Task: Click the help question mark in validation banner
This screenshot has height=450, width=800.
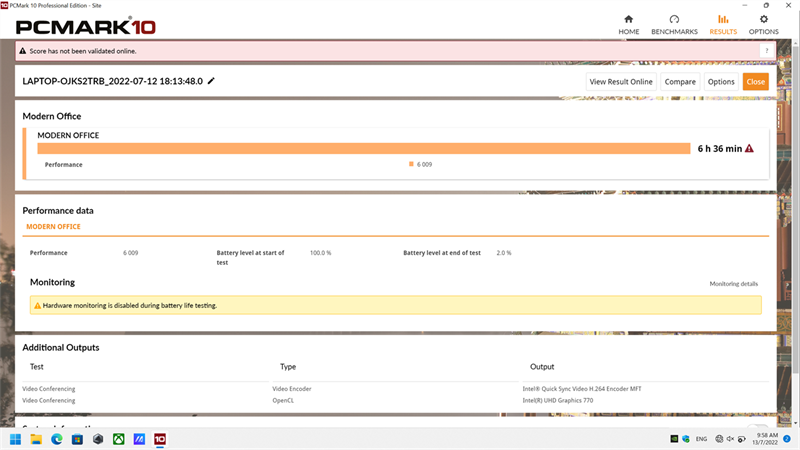Action: pos(766,51)
